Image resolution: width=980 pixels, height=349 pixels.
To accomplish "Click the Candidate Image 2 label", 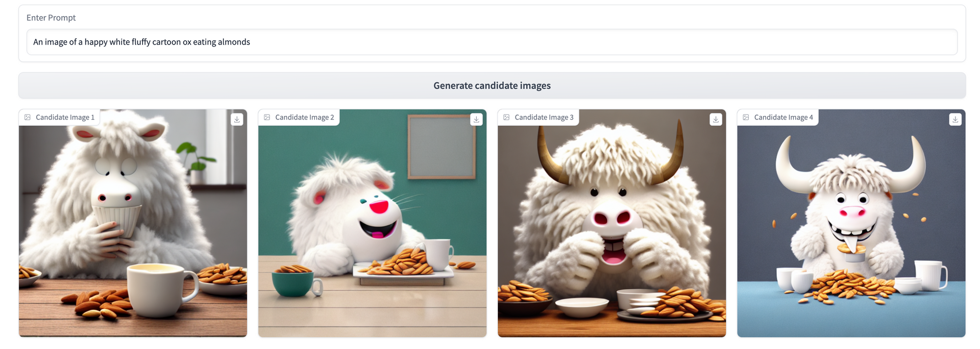I will coord(305,117).
